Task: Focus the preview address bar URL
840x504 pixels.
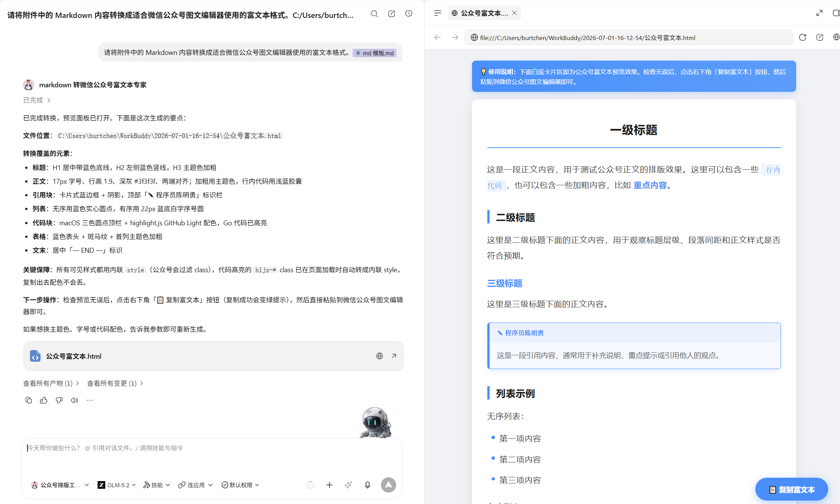Action: point(628,37)
